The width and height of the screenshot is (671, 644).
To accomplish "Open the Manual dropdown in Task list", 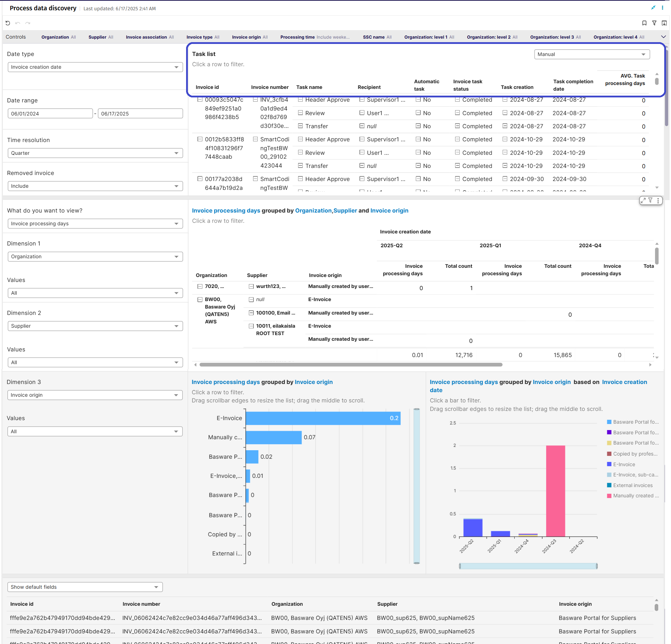I will tap(591, 54).
